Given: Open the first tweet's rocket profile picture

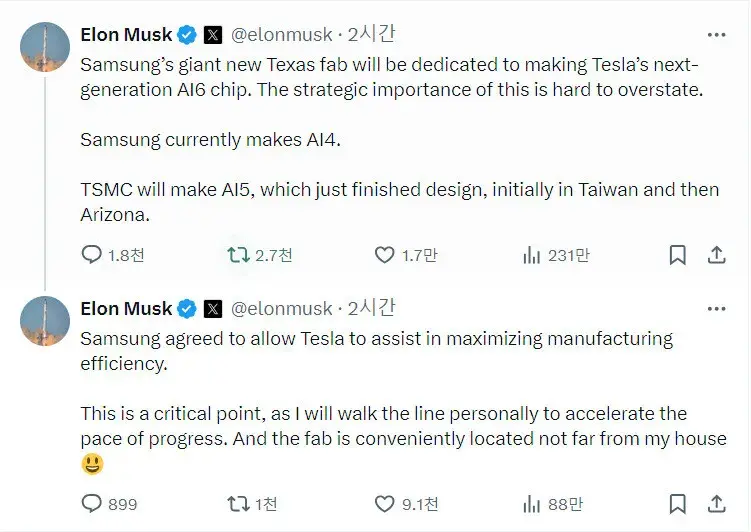Looking at the screenshot, I should [45, 47].
